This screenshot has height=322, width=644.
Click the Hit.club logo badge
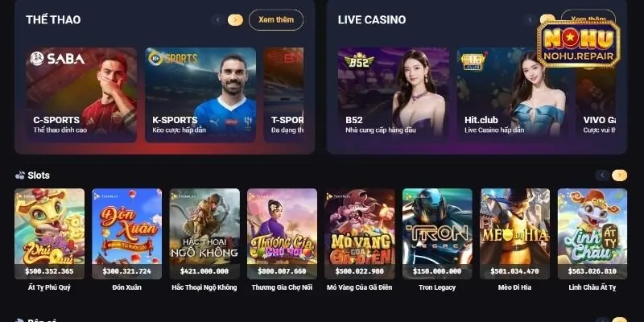473,61
